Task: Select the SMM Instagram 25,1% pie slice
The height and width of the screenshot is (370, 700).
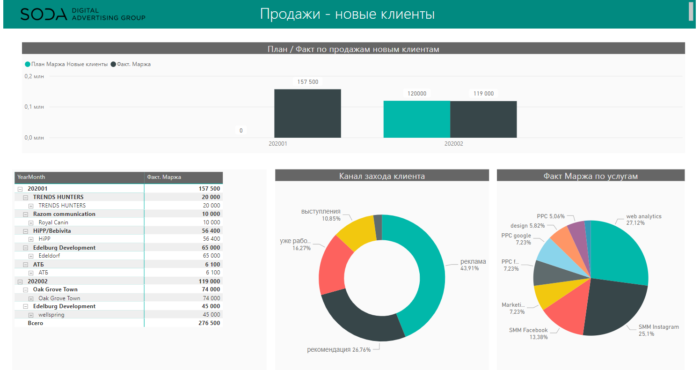Action: (x=615, y=309)
